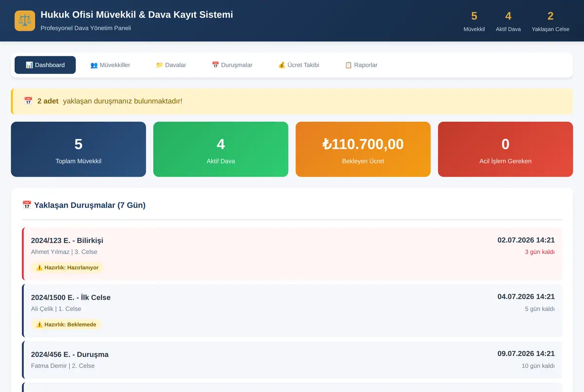Click the "10 gün kaldı" text

point(538,366)
